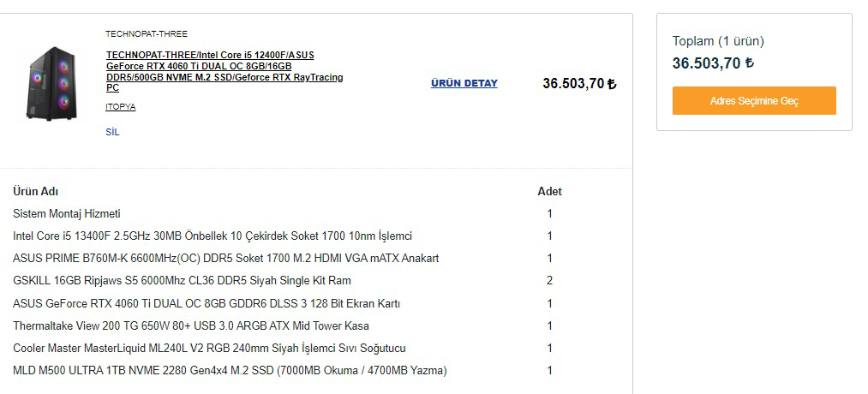This screenshot has height=394, width=868.
Task: Click the total 36.503,70 ₺ in summary box
Action: [713, 63]
